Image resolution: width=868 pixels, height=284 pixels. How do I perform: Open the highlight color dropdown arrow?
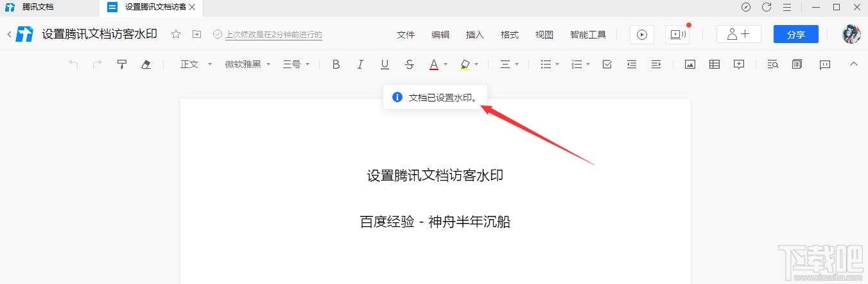click(476, 64)
